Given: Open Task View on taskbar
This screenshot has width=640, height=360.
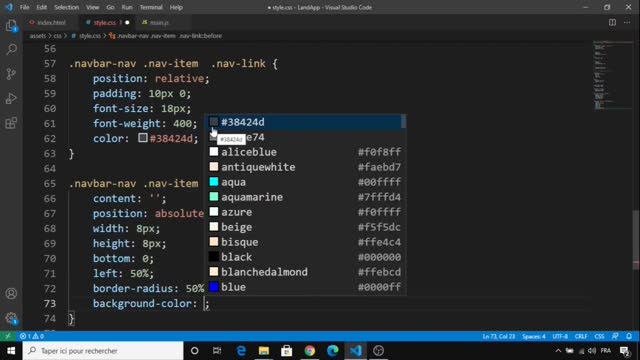Looking at the screenshot, I should click(x=217, y=351).
